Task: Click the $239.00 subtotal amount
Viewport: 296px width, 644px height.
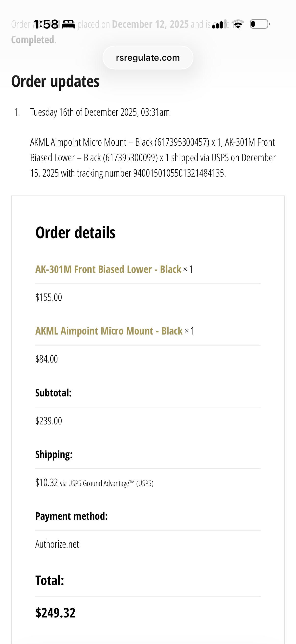Action: pos(48,421)
